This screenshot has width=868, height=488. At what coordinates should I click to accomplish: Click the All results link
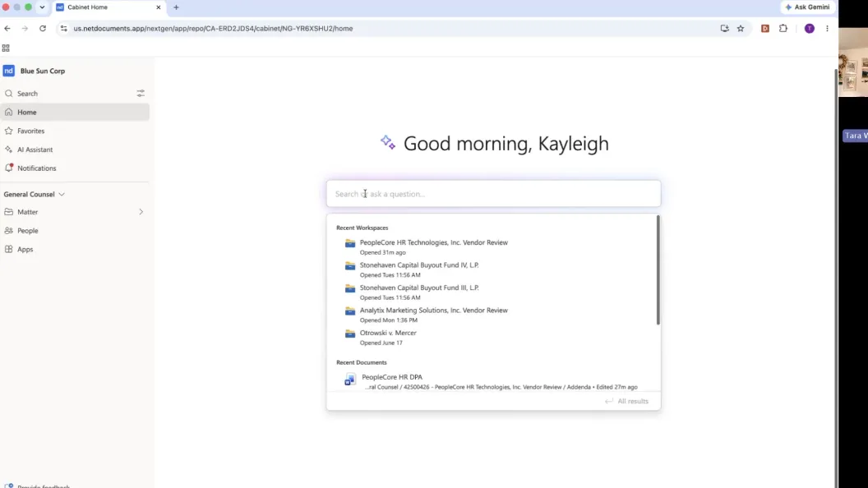coord(626,401)
